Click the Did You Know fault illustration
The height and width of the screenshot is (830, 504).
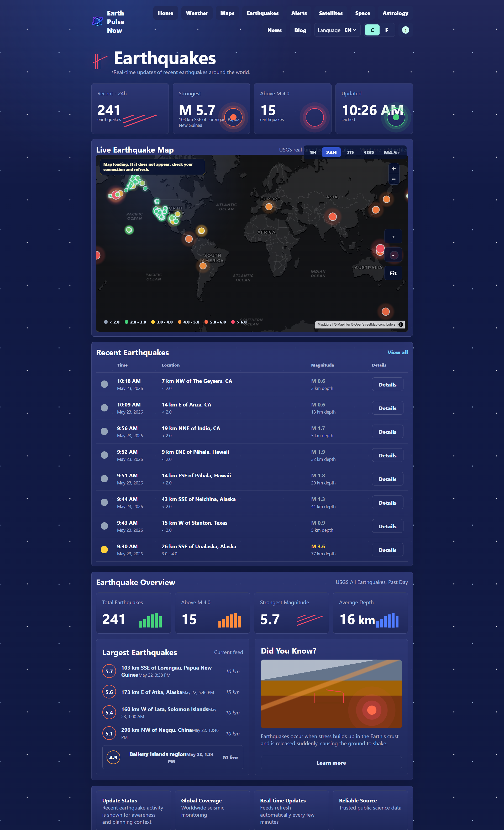(331, 694)
